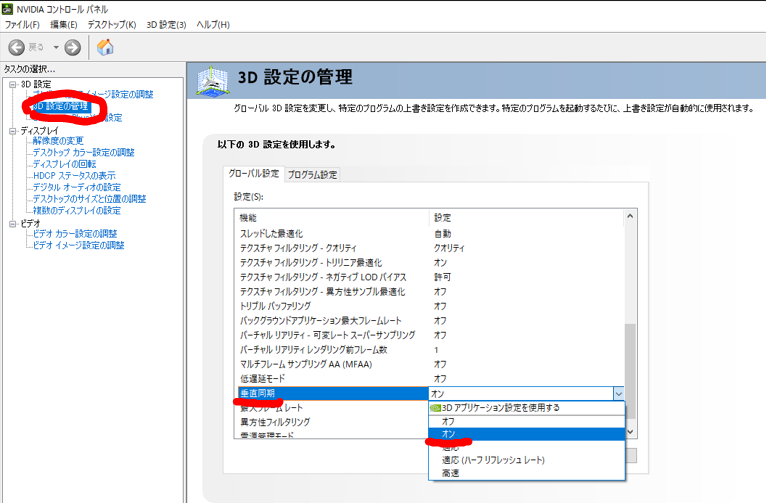Viewport: 766px width, 503px height.
Task: Open ビデオ カラー設定の調整 link
Action: tap(75, 233)
